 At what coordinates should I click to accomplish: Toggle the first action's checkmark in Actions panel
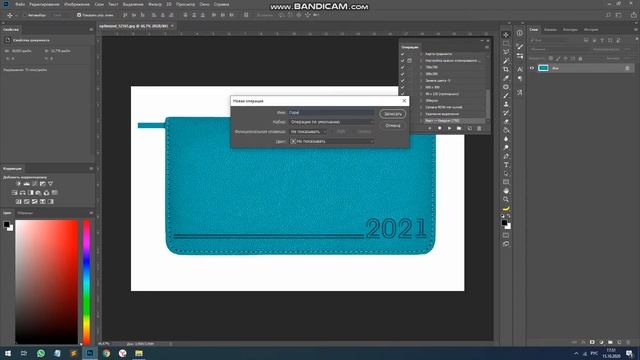[x=402, y=54]
